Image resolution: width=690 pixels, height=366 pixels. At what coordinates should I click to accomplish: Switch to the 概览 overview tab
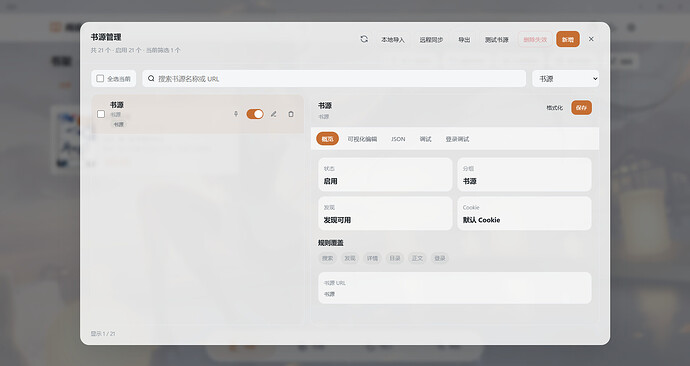coord(327,139)
